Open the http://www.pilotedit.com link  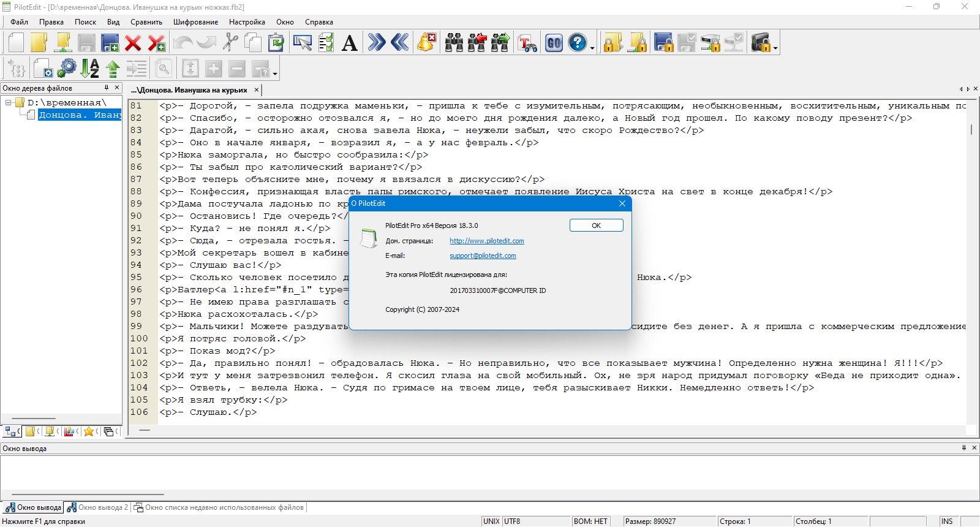click(x=486, y=241)
